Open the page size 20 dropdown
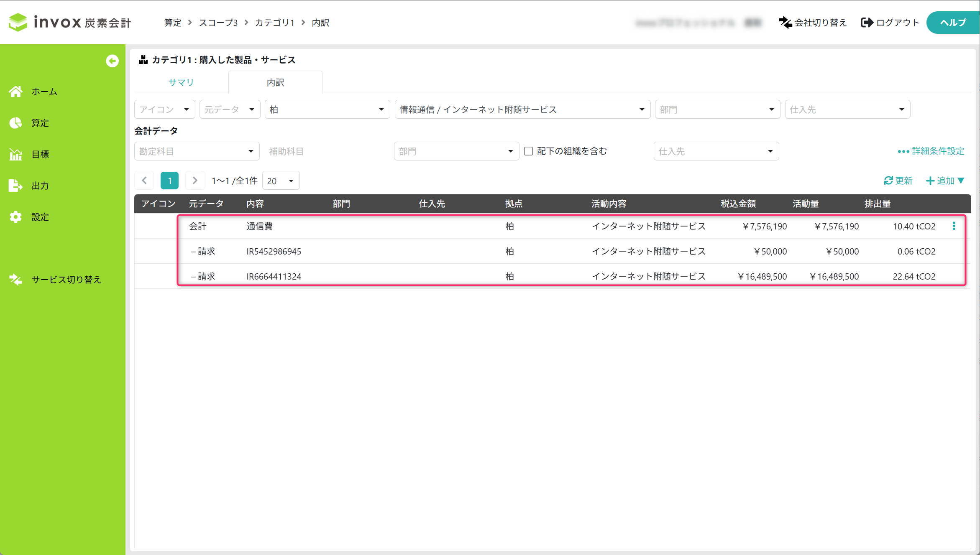 (x=281, y=181)
